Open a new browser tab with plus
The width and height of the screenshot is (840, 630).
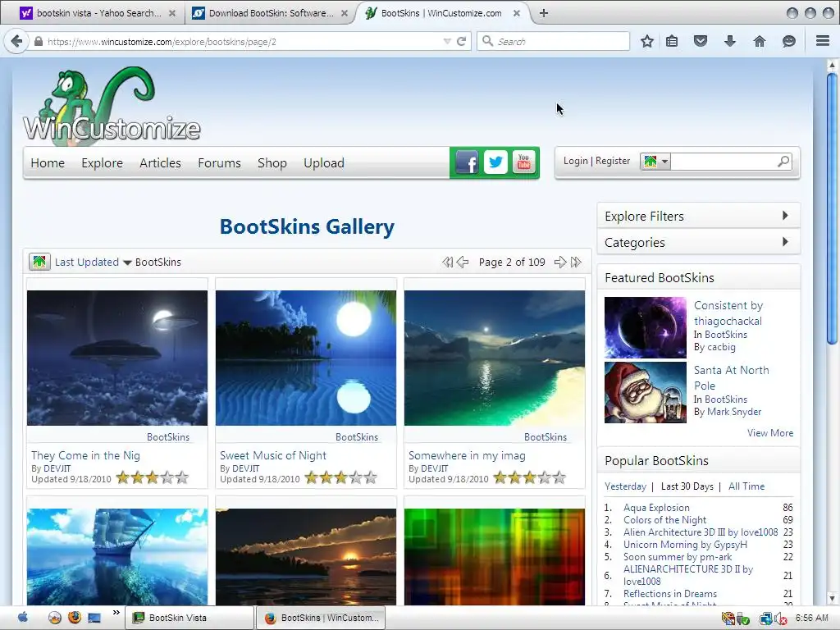click(x=544, y=13)
